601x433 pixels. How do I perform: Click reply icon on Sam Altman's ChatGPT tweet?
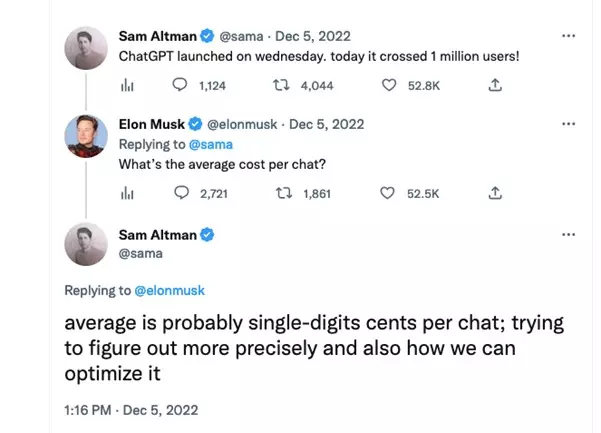[x=181, y=86]
